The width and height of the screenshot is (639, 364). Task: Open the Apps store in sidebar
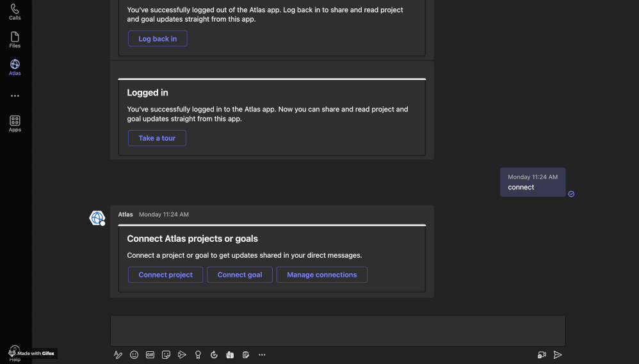pos(15,123)
